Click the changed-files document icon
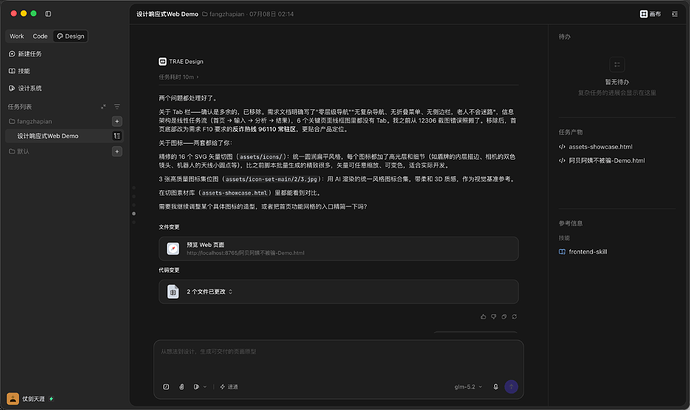The height and width of the screenshot is (410, 690). 173,292
